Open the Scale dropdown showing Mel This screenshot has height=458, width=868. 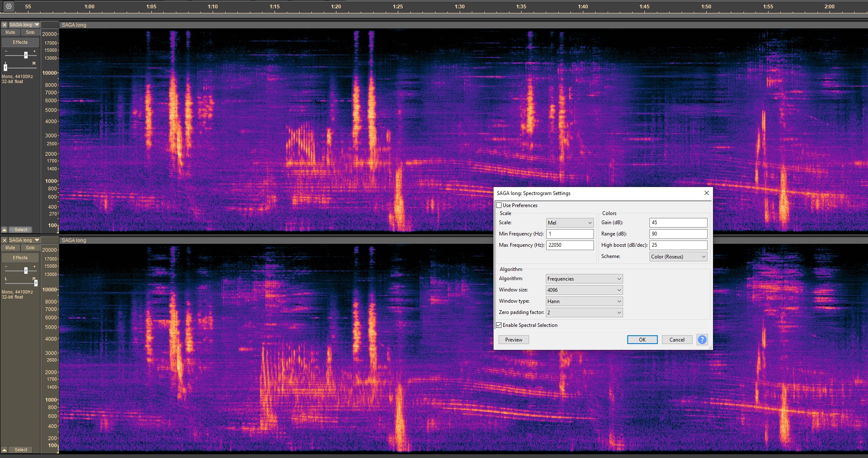(570, 223)
